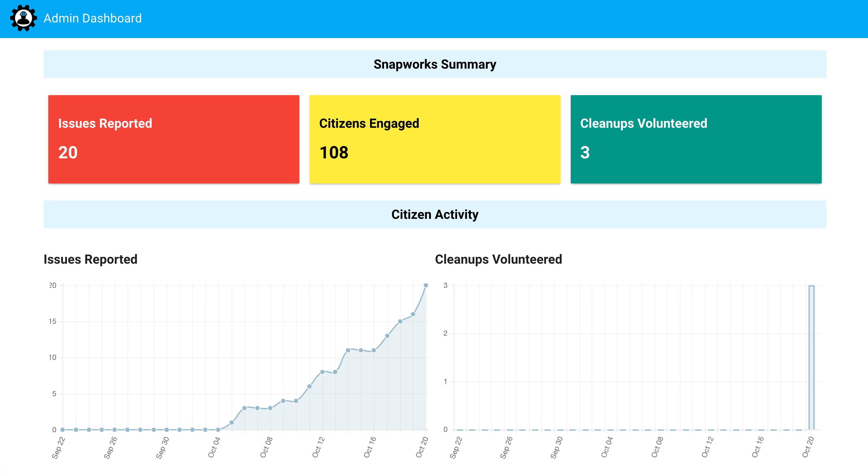This screenshot has width=868, height=473.
Task: Click the gear logo icon in header
Action: 23,18
